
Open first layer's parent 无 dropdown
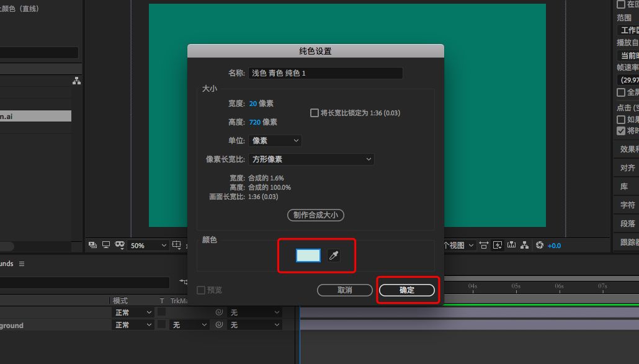(255, 313)
